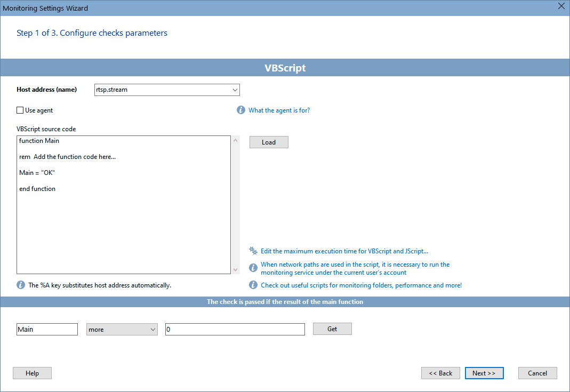Click the Load button to load a script
The height and width of the screenshot is (392, 570).
[x=269, y=142]
